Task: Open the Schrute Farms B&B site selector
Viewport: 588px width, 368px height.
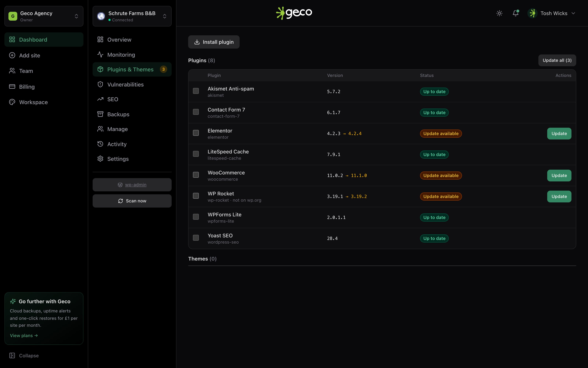Action: (132, 16)
